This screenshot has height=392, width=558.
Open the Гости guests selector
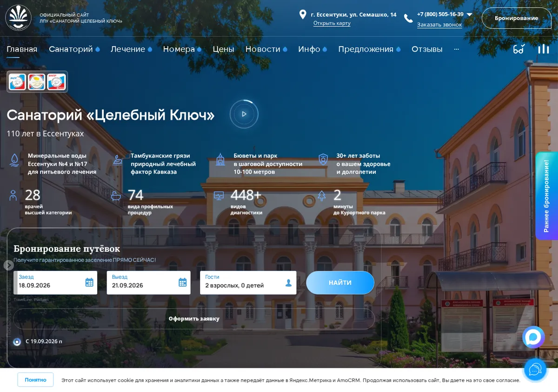coord(248,282)
